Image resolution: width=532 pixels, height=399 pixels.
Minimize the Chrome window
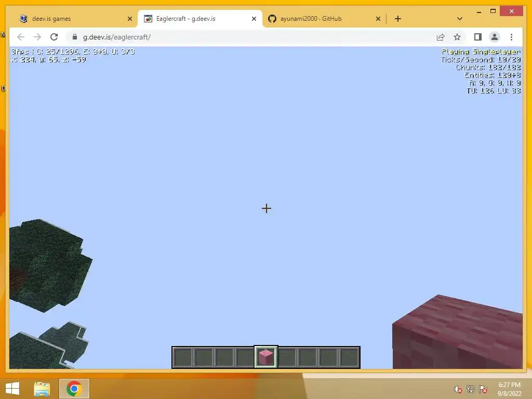point(478,11)
